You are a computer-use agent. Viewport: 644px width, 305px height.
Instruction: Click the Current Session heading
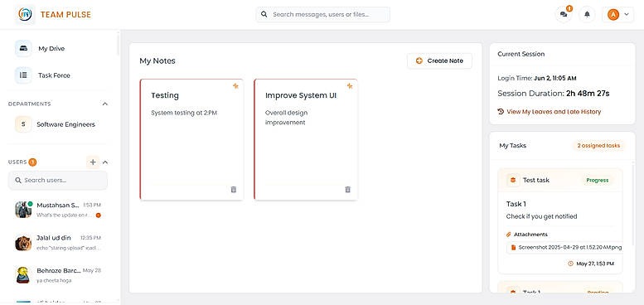521,54
